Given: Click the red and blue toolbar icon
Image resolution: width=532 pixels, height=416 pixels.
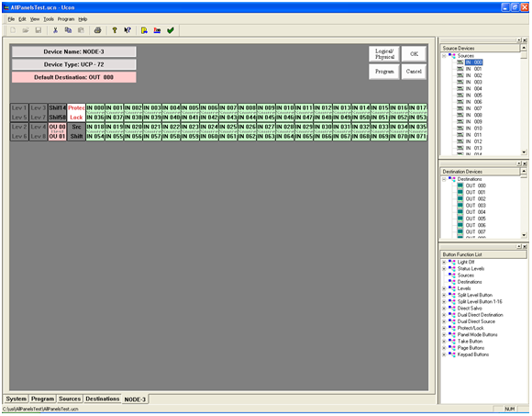Looking at the screenshot, I should pyautogui.click(x=157, y=30).
